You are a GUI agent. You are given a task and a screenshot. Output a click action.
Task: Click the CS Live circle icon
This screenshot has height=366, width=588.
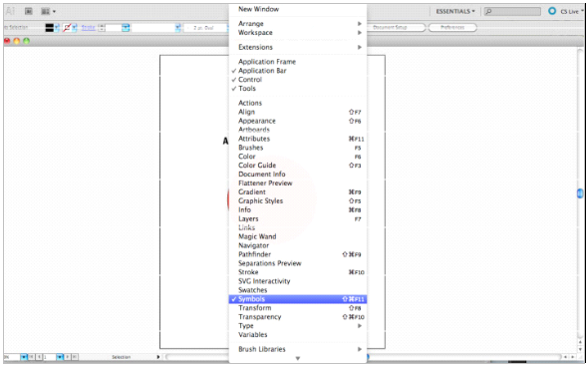pyautogui.click(x=552, y=11)
